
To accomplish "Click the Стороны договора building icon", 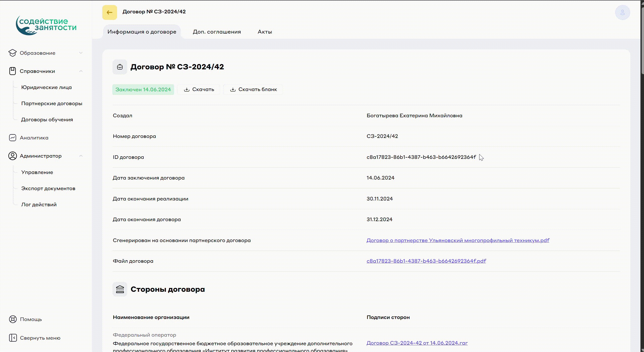I will pos(120,289).
